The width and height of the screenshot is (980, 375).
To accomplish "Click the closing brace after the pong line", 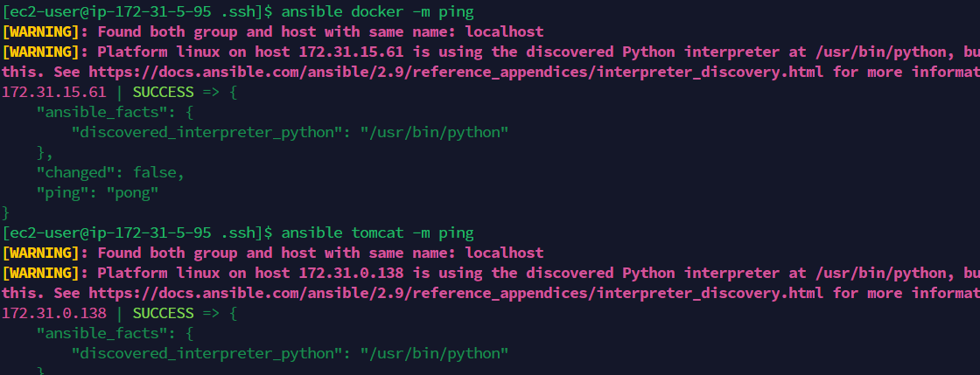I will pos(6,212).
